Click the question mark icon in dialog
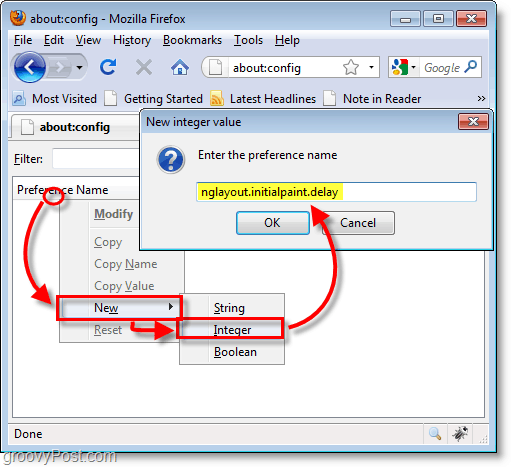 [x=171, y=160]
